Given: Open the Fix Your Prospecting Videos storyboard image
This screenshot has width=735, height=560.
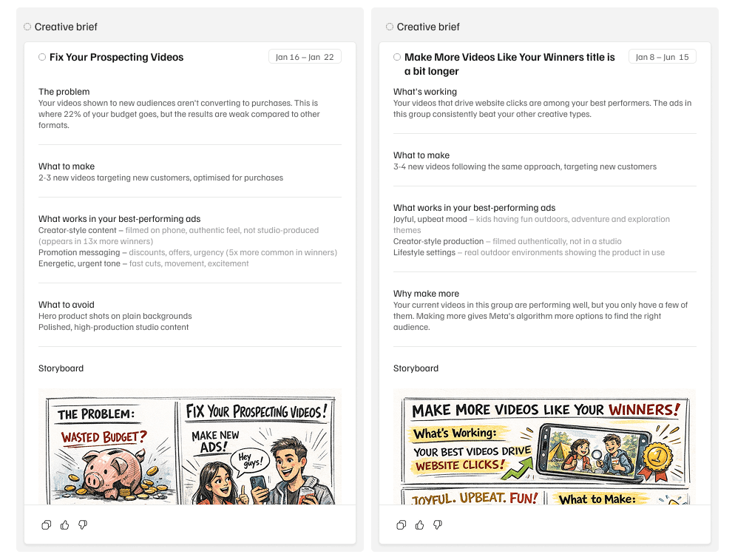Looking at the screenshot, I should pyautogui.click(x=190, y=447).
